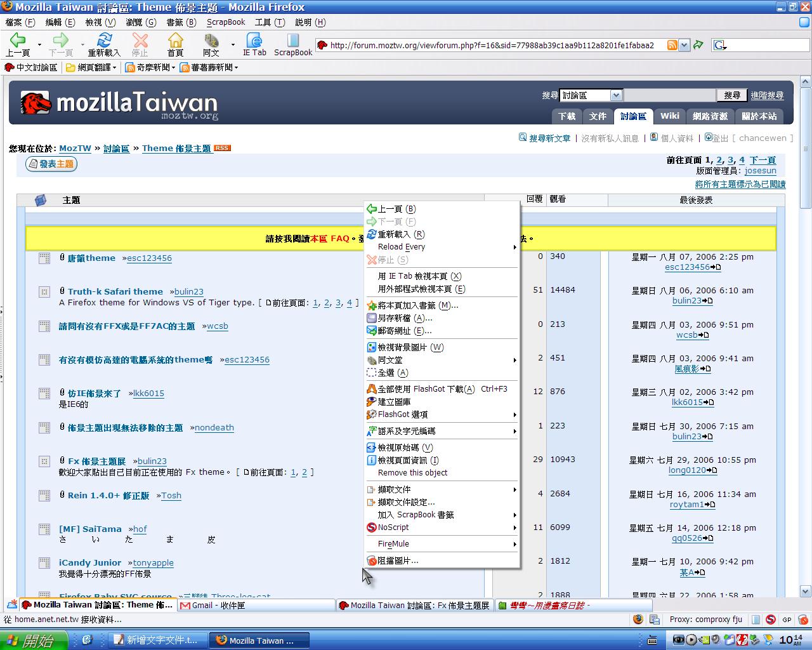Click the green Go arrow beside address bar
This screenshot has width=812, height=650.
pyautogui.click(x=698, y=45)
